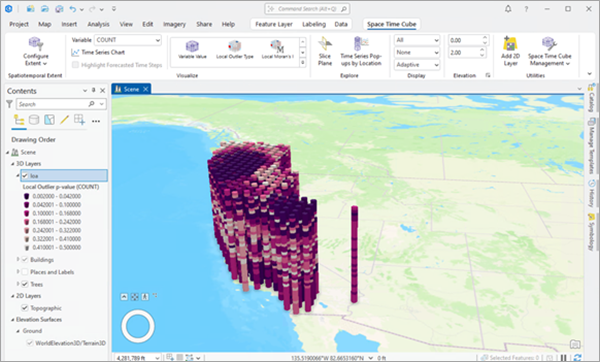Open Space Time Cube Management
This screenshot has width=600, height=362.
point(549,51)
